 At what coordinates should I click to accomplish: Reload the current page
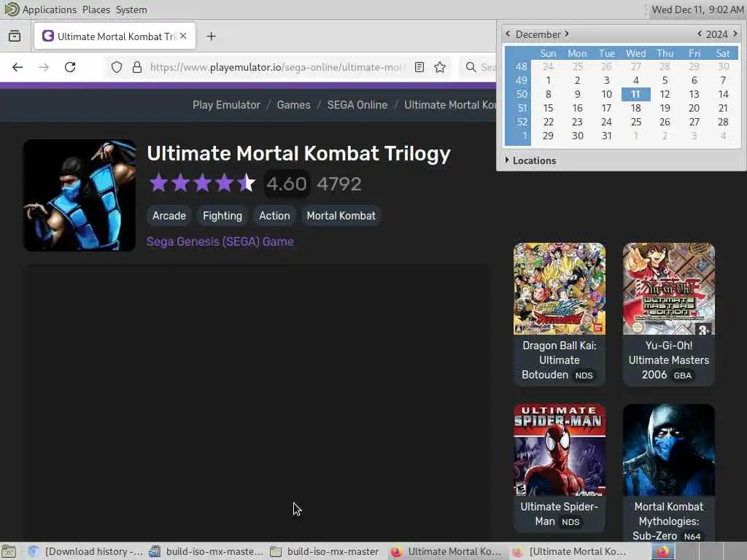[70, 67]
